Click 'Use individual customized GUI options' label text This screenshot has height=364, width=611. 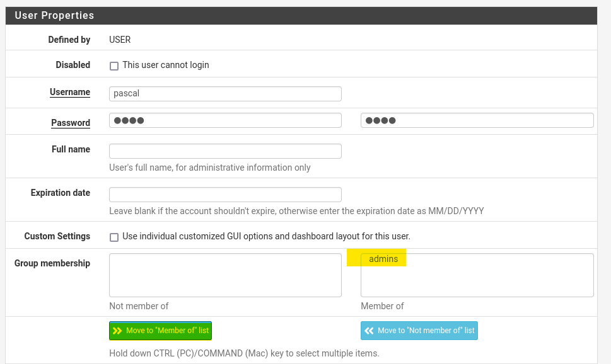click(x=266, y=236)
